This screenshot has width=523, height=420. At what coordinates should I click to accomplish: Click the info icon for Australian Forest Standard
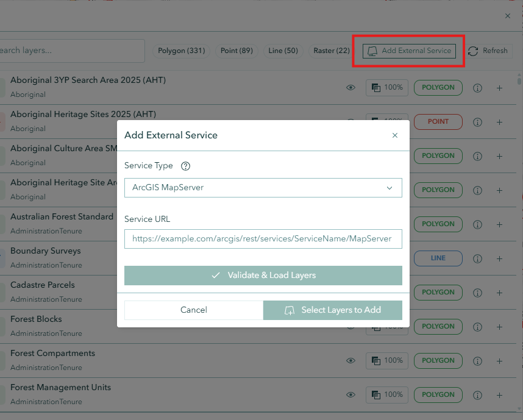coord(477,224)
